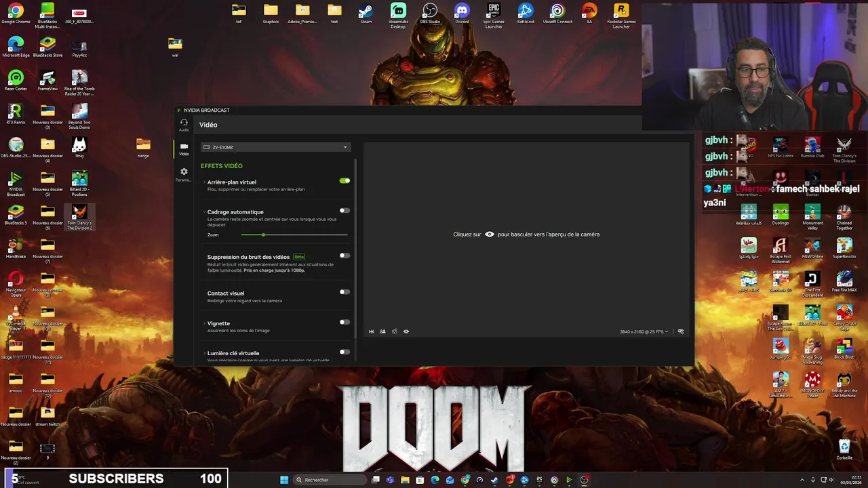
Task: Select the Free Fire MAX desktop icon
Action: (x=844, y=281)
